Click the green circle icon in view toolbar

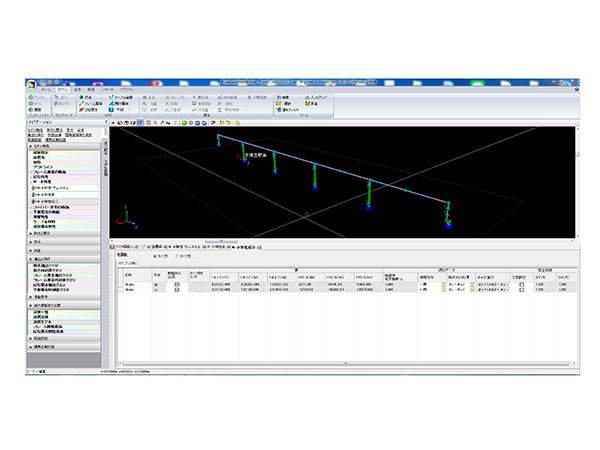coord(186,123)
